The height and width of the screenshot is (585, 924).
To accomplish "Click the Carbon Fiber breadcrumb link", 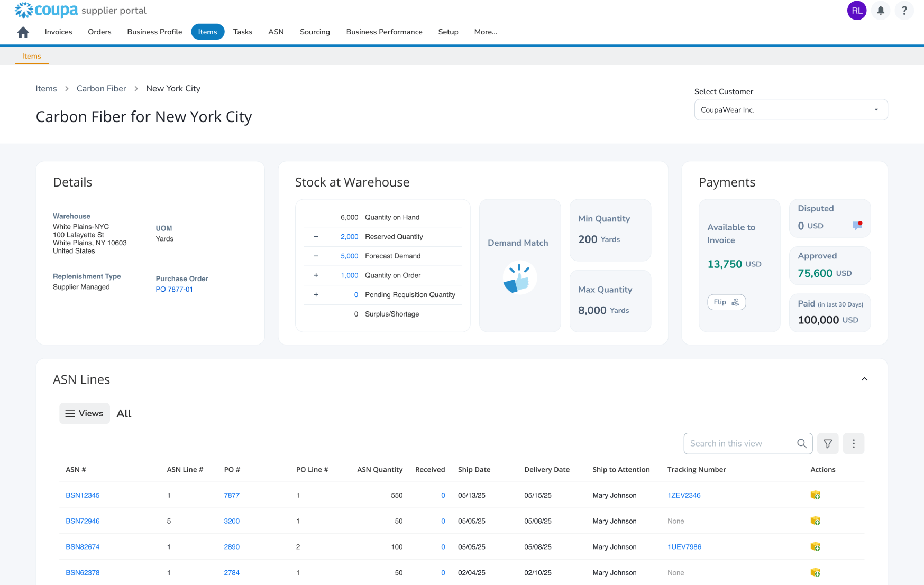I will (x=101, y=89).
